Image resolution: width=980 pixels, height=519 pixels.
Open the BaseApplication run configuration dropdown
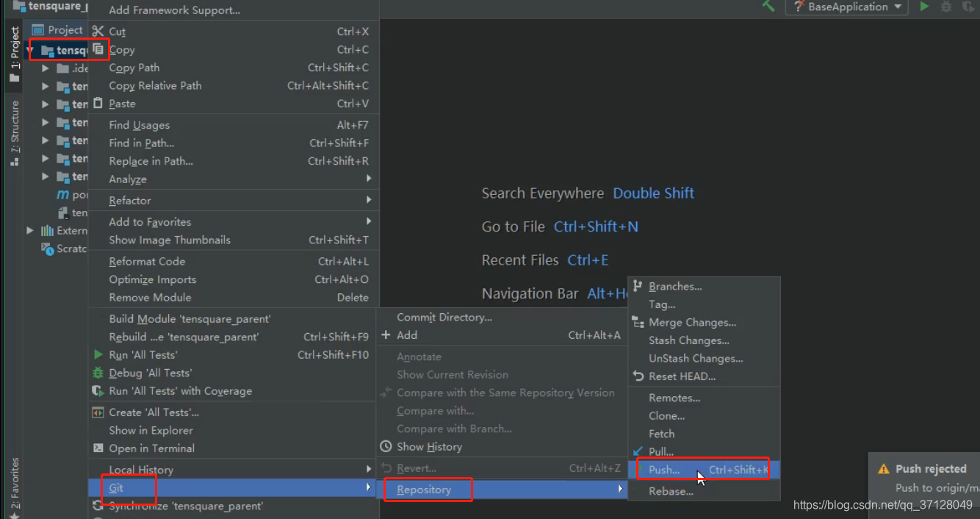tap(846, 7)
